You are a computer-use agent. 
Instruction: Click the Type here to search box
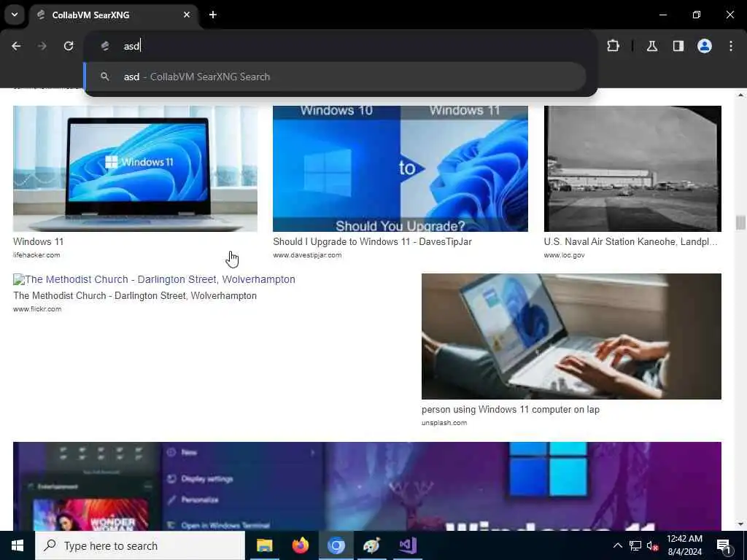tap(140, 545)
